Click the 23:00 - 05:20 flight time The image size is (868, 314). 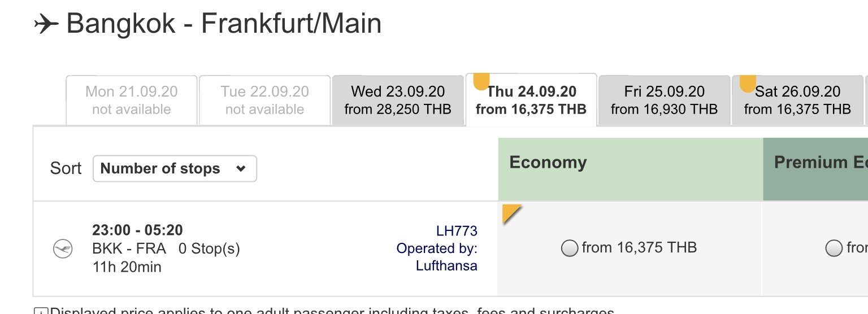pos(137,230)
